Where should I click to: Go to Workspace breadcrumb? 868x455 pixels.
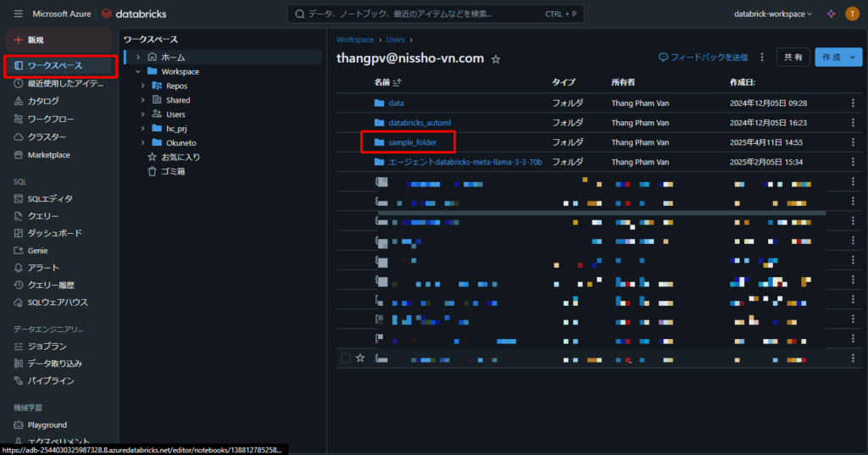tap(355, 40)
